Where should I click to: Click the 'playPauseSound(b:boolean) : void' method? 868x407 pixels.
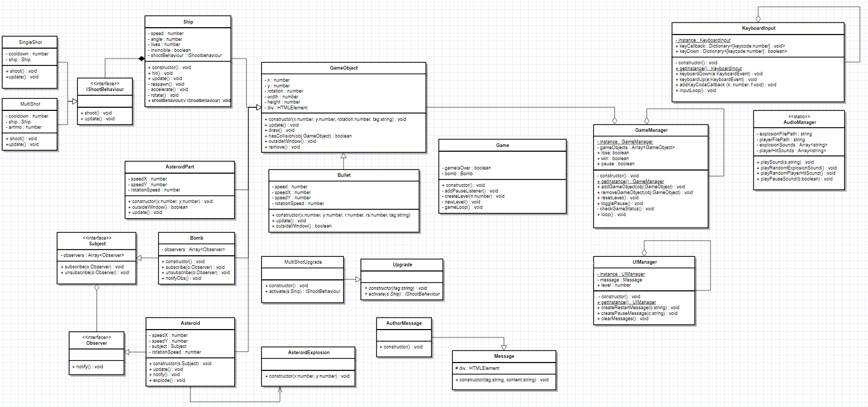pyautogui.click(x=795, y=179)
